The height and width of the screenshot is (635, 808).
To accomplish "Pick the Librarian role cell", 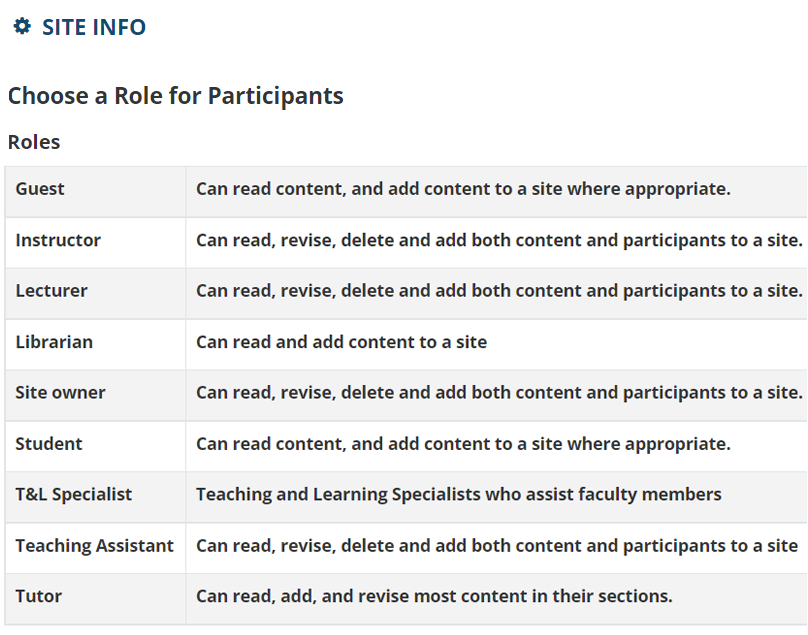I will (x=95, y=342).
